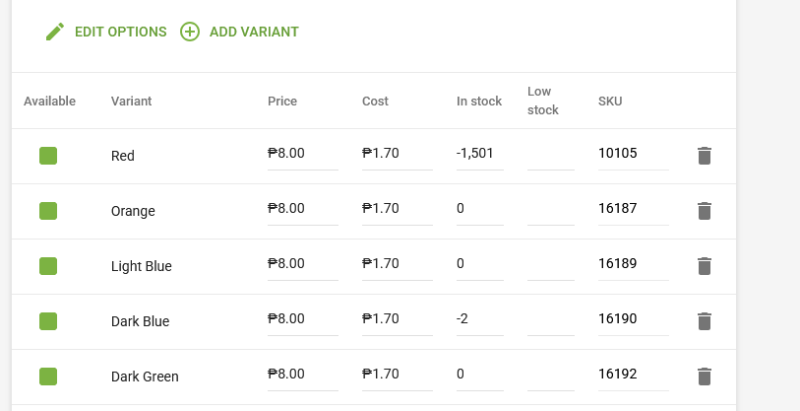Uncheck the Orange variant available box
The height and width of the screenshot is (411, 800).
pos(48,211)
